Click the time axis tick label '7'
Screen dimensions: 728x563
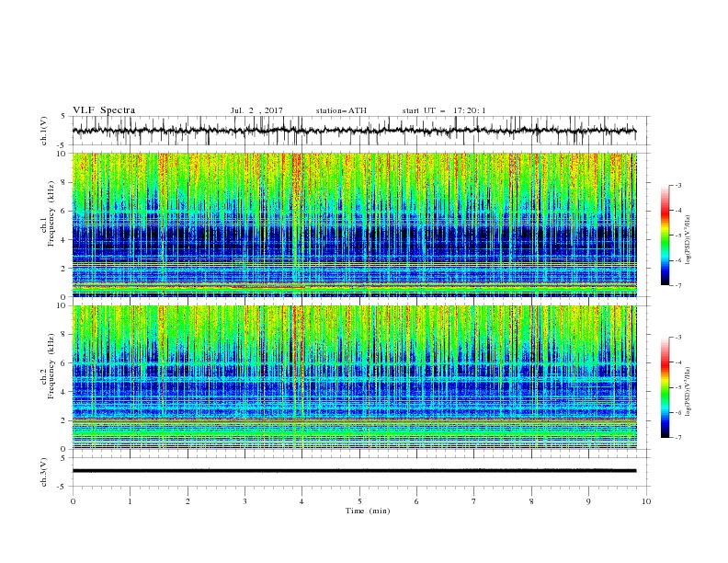click(x=474, y=501)
